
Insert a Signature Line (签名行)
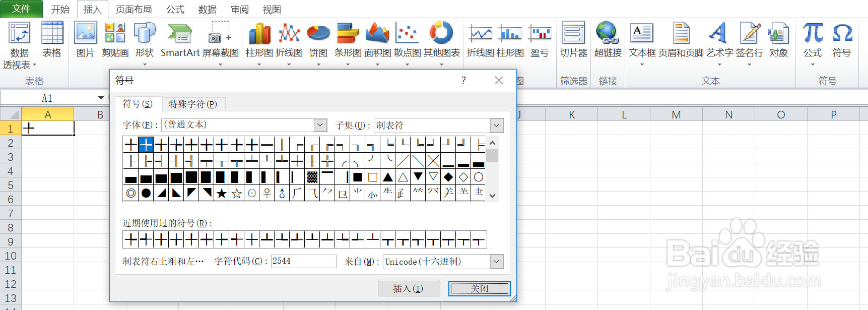(x=749, y=43)
